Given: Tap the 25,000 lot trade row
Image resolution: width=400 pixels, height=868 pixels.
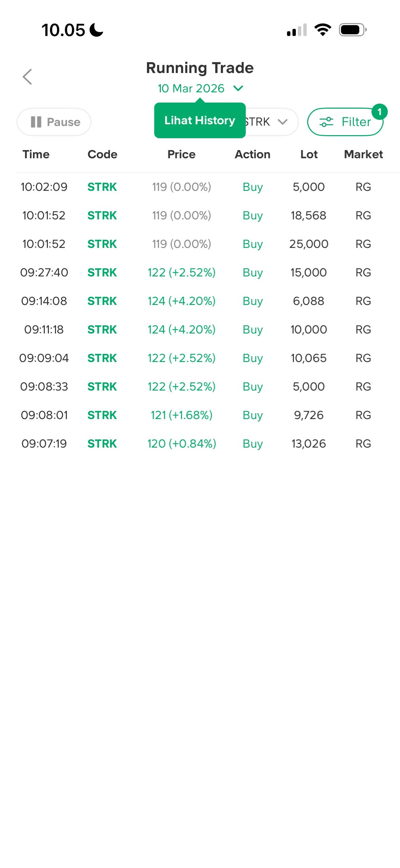Looking at the screenshot, I should tap(308, 244).
